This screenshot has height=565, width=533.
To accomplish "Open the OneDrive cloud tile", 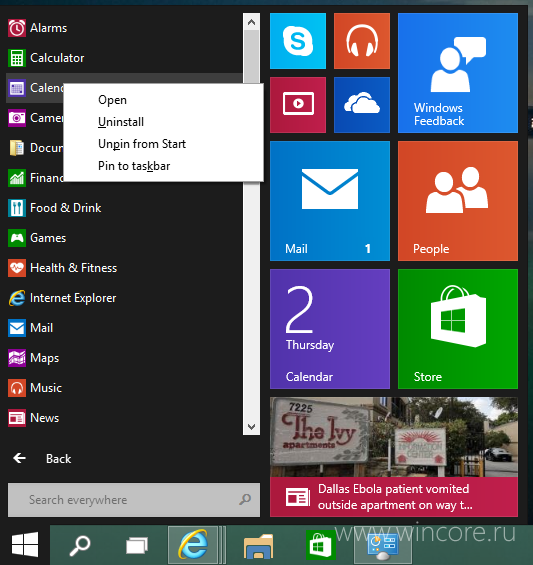I will (362, 105).
